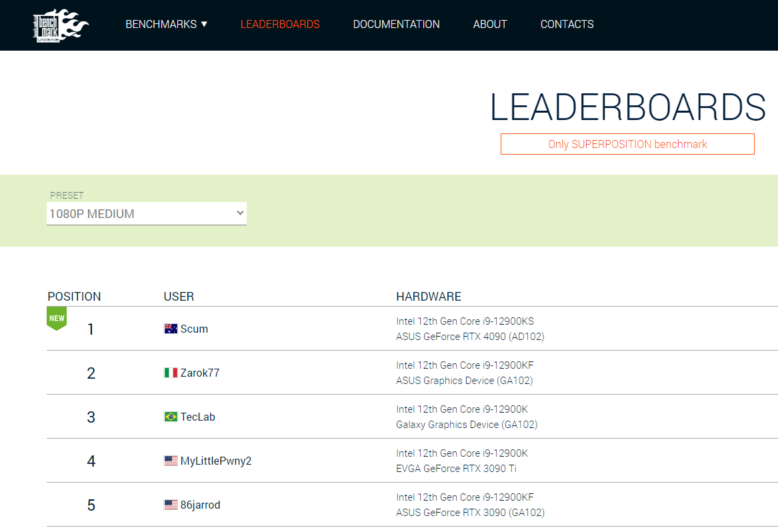Open the About page

tap(490, 24)
